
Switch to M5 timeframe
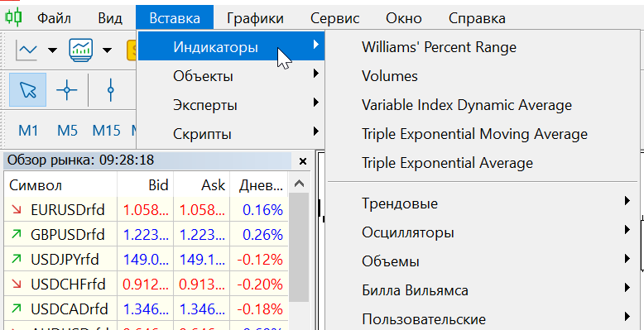click(67, 131)
